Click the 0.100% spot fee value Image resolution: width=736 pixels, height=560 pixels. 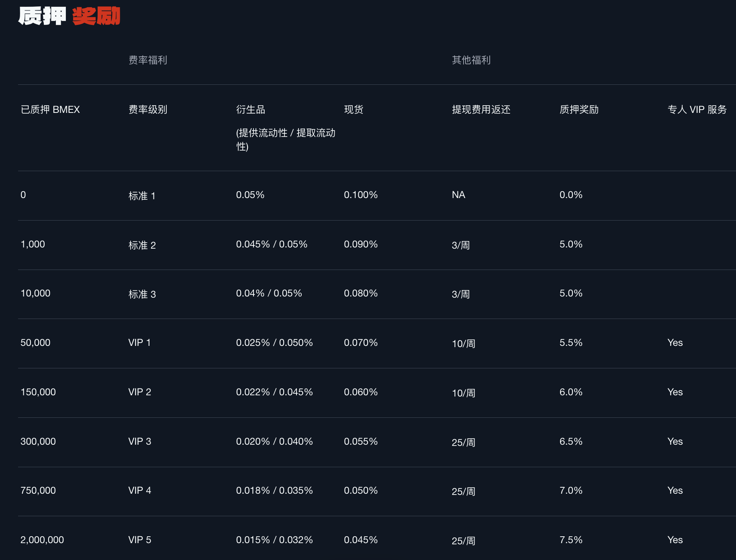pos(361,195)
